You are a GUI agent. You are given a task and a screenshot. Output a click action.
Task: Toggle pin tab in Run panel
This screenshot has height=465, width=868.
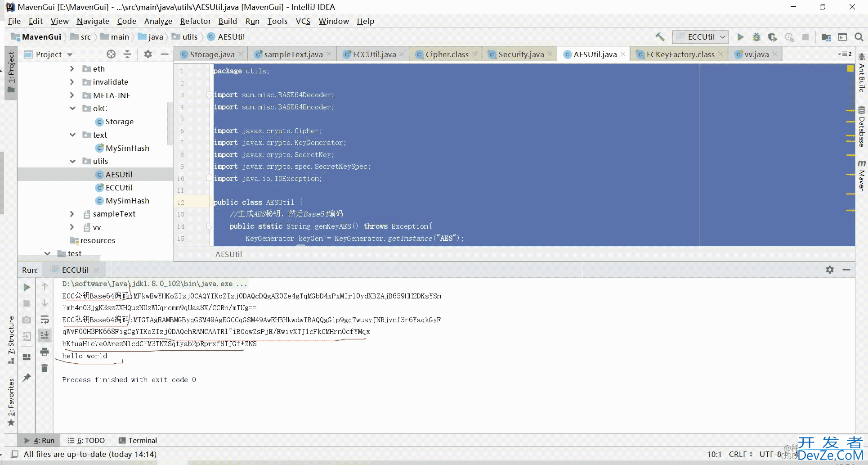coord(27,377)
